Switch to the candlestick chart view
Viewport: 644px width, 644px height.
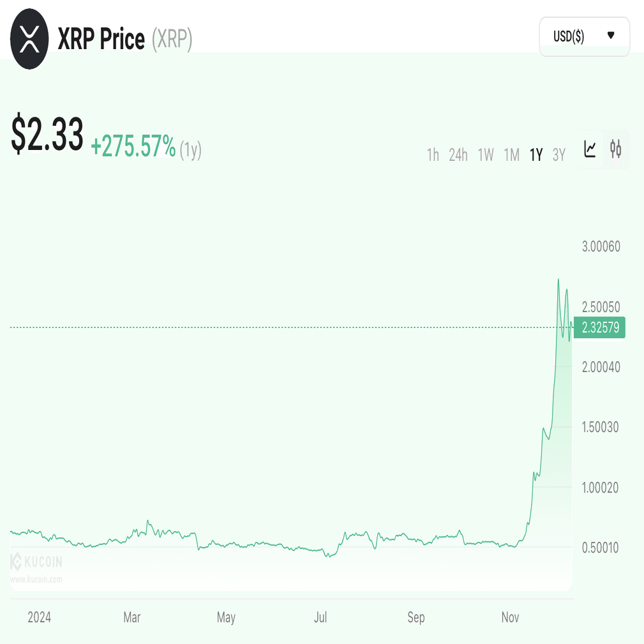(x=616, y=149)
